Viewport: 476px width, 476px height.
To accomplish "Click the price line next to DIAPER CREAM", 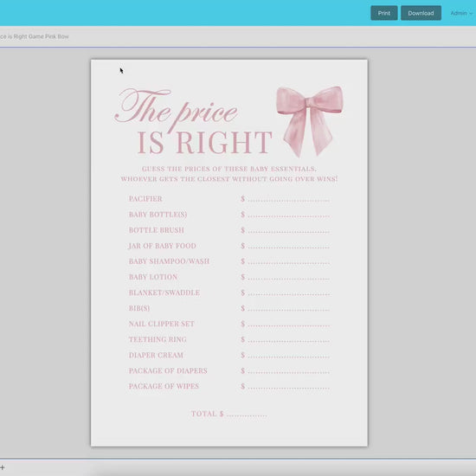I will [285, 355].
